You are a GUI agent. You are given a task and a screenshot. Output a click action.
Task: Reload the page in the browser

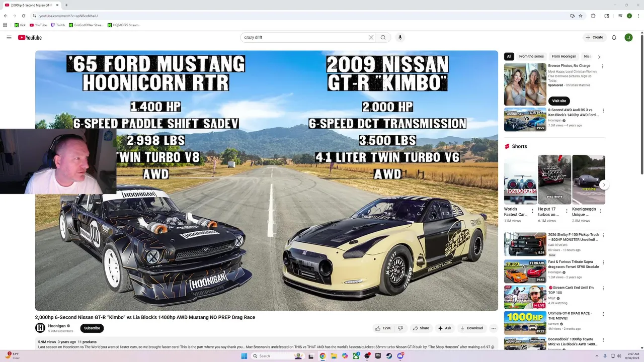tap(23, 16)
